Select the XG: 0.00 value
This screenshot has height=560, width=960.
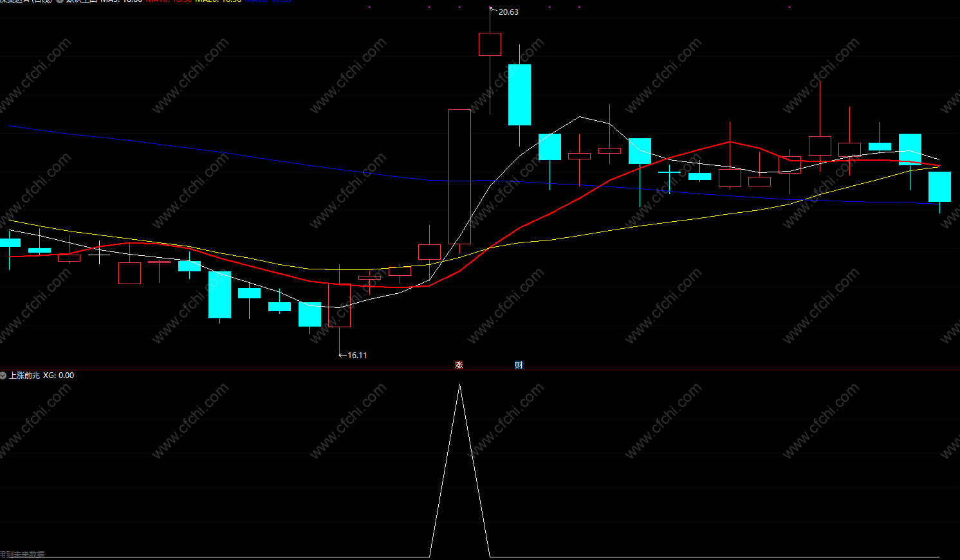point(59,375)
